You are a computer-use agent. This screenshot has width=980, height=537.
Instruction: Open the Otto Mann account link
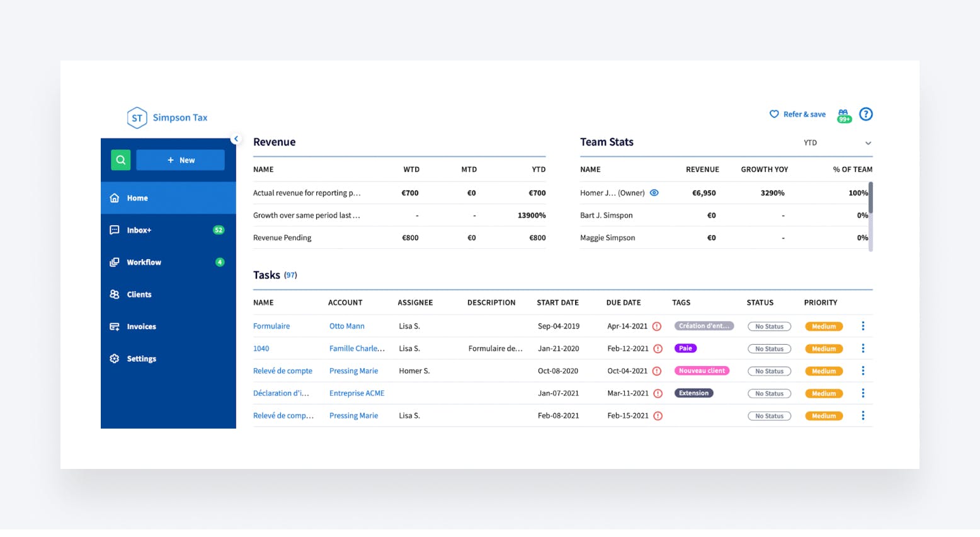coord(347,326)
